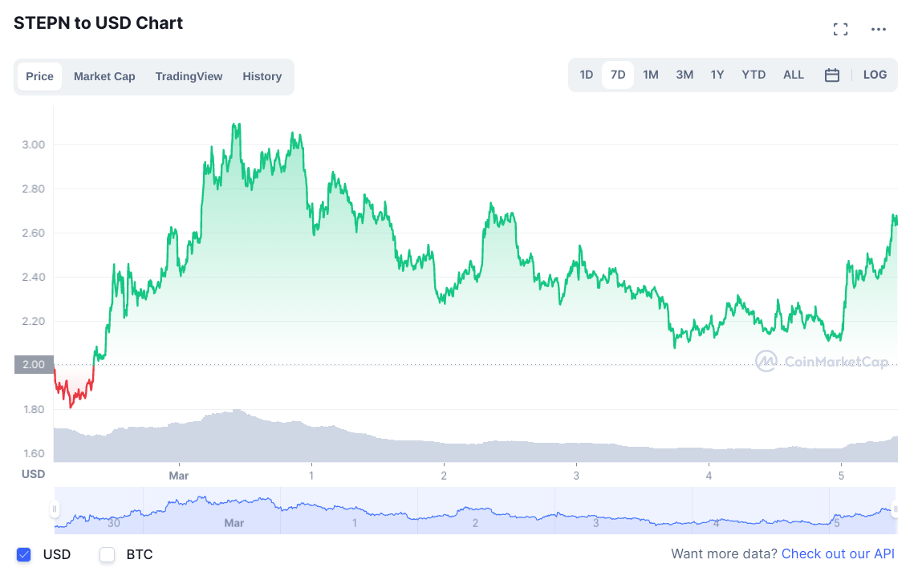
Task: Select the YTD time range
Action: [753, 75]
